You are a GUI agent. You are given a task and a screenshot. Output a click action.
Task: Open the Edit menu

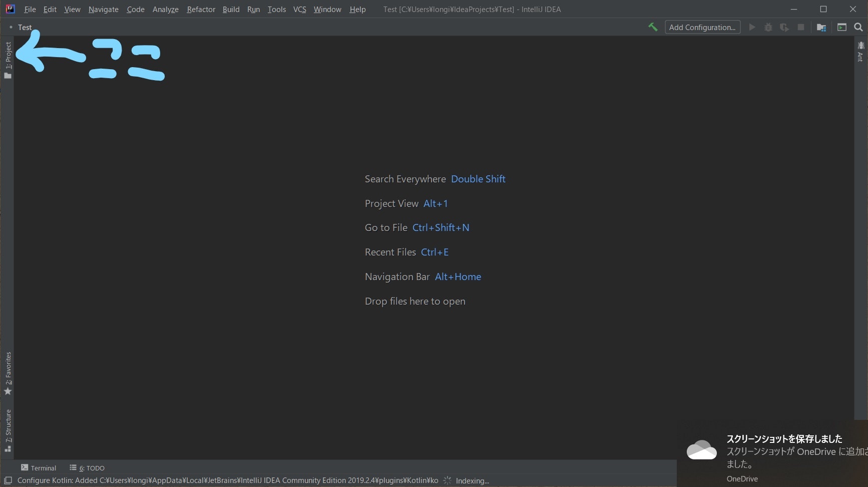pos(50,10)
